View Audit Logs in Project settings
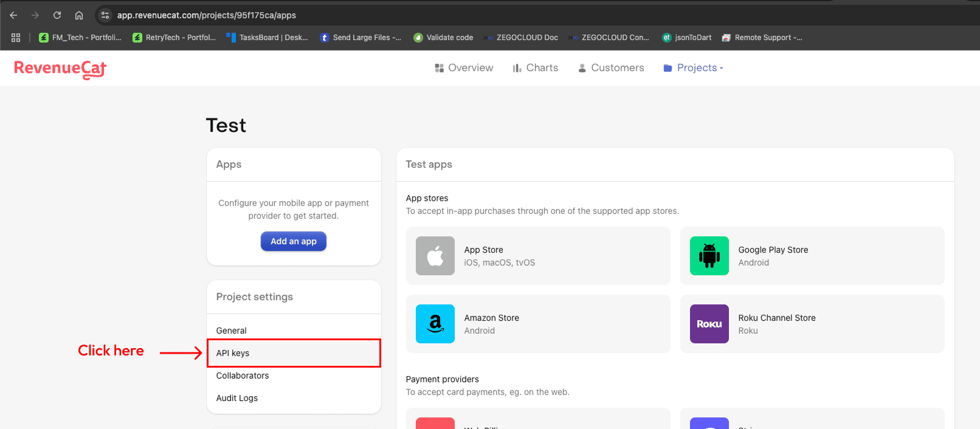980x429 pixels. pos(237,398)
